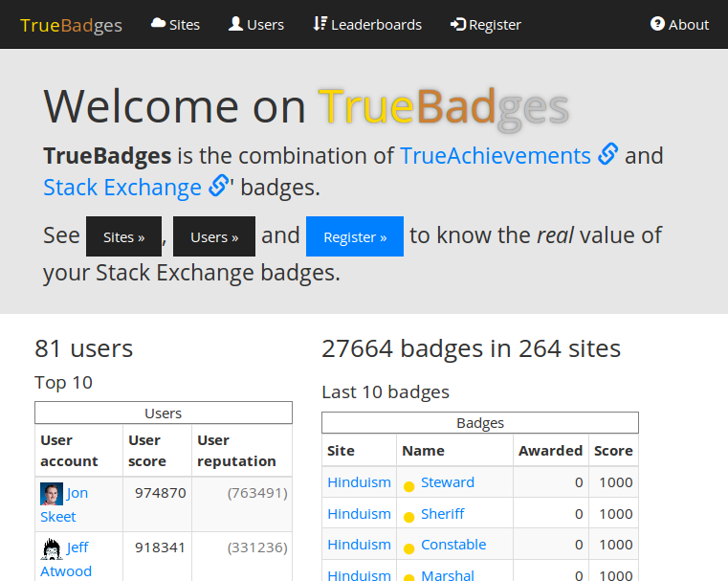Click the Last 10 badges subheading
Viewport: 728px width, 581px height.
pos(386,392)
